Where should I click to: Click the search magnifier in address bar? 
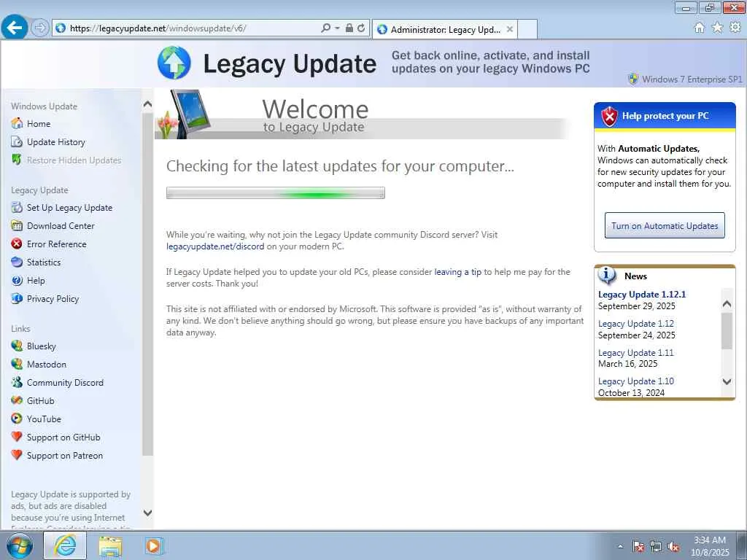click(x=326, y=28)
